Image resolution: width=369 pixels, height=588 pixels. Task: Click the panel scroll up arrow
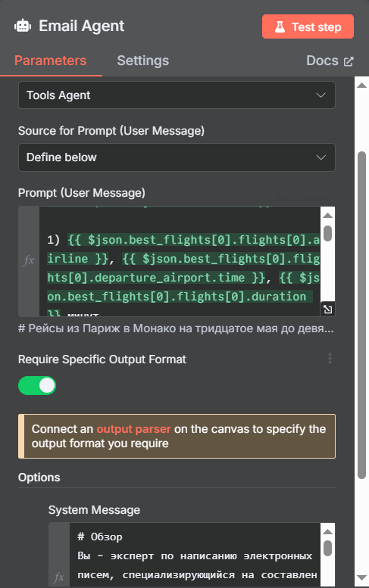362,86
